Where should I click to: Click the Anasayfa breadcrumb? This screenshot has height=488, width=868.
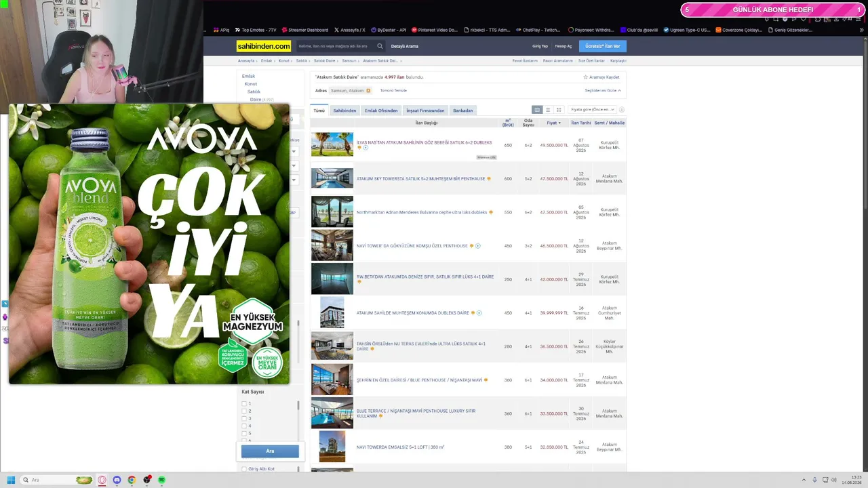(x=246, y=61)
